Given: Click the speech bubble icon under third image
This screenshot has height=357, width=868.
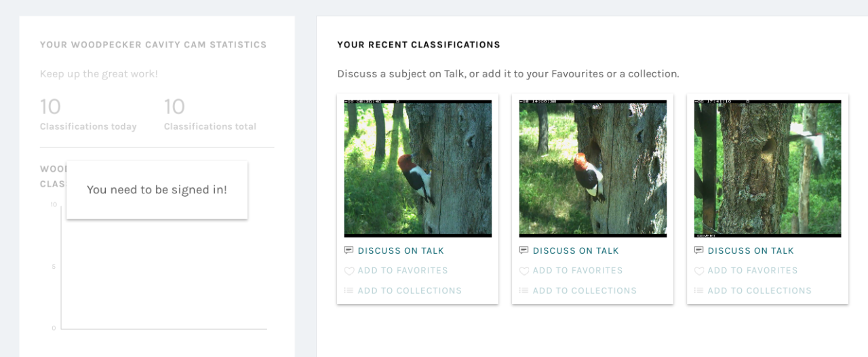Looking at the screenshot, I should click(698, 250).
